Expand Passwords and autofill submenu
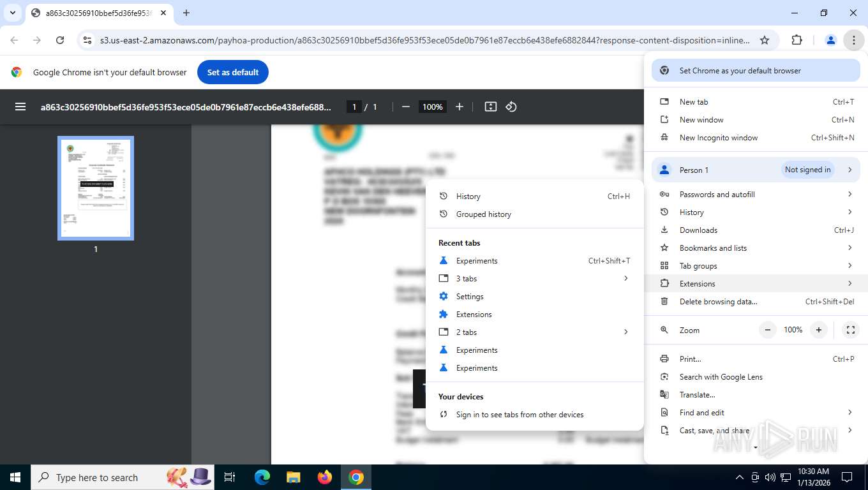868x490 pixels. click(x=756, y=195)
